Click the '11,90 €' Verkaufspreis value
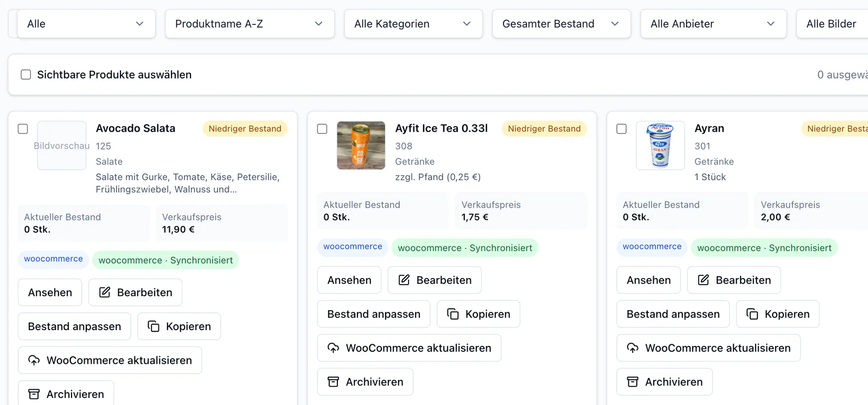 click(178, 229)
